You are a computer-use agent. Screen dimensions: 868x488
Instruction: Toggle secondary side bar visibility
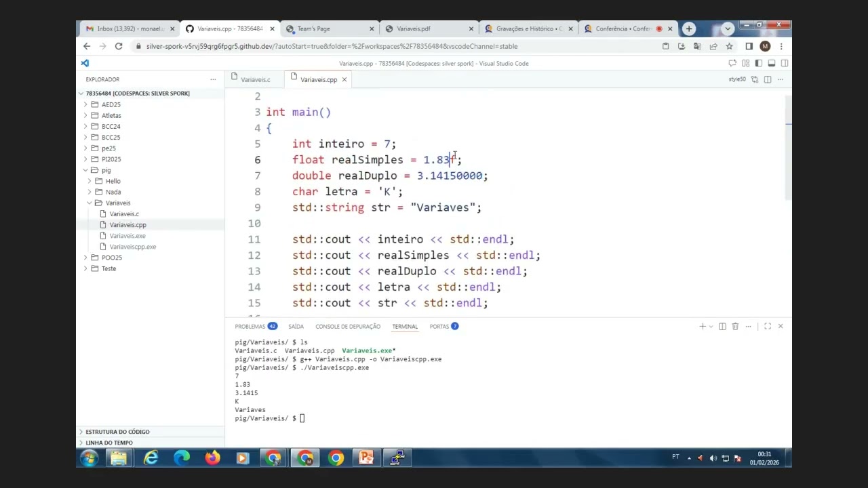pos(785,63)
